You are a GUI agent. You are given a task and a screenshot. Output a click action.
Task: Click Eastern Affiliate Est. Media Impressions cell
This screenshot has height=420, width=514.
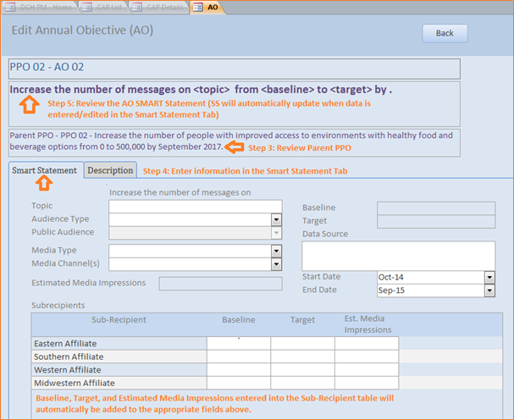(367, 343)
